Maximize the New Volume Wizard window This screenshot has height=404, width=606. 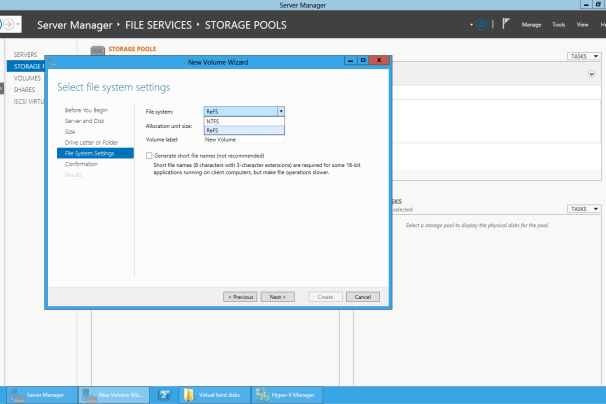363,61
